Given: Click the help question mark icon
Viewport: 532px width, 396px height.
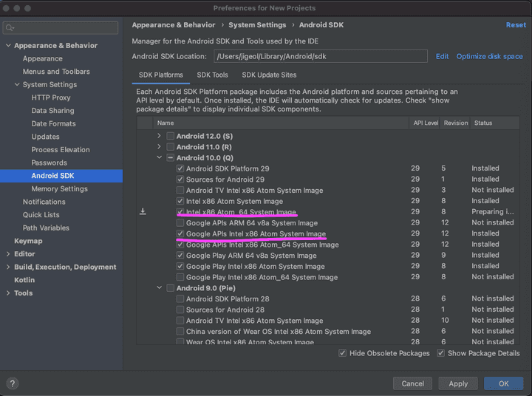Looking at the screenshot, I should pyautogui.click(x=13, y=383).
